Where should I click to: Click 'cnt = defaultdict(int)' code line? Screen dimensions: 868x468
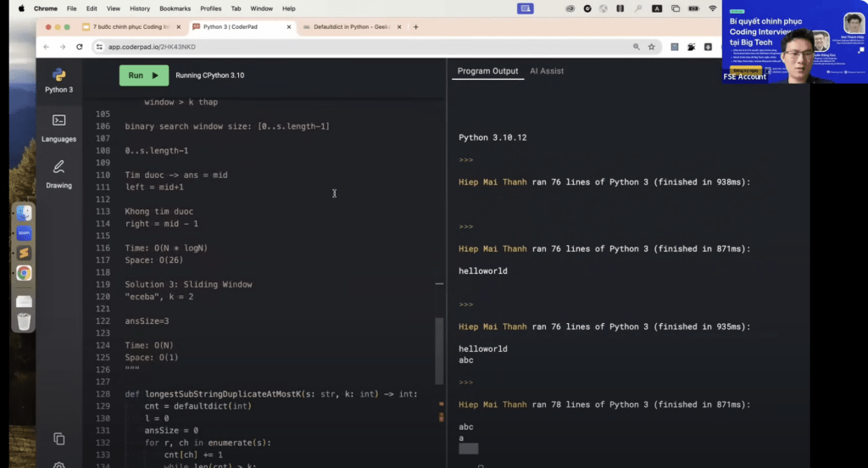(x=198, y=406)
